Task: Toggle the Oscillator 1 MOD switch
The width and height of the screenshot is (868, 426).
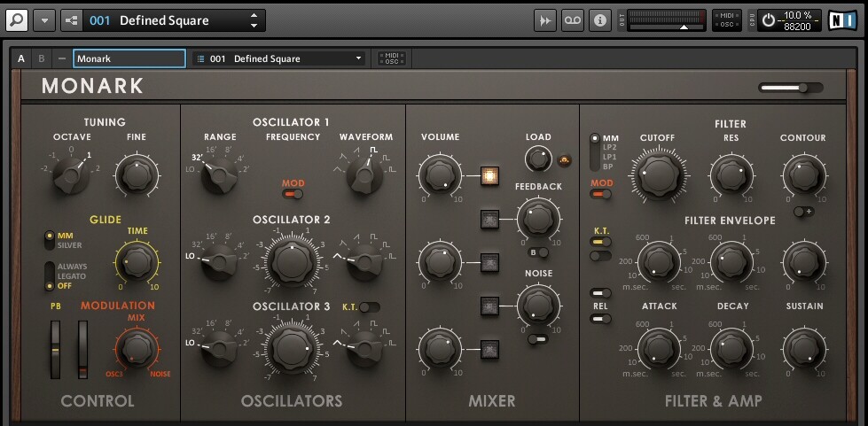Action: (x=293, y=194)
